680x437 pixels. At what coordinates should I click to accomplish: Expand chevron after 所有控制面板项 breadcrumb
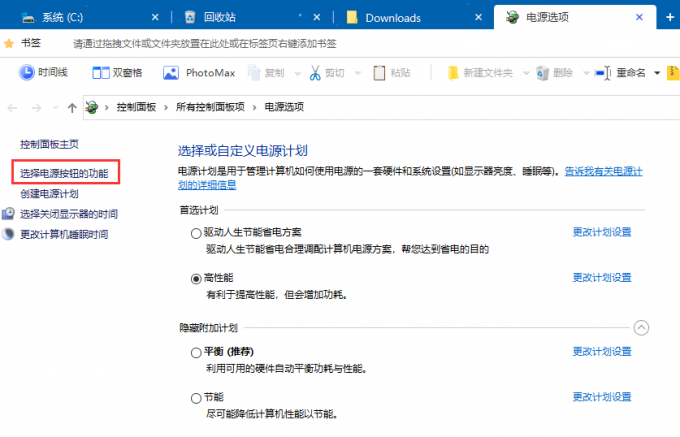[255, 108]
